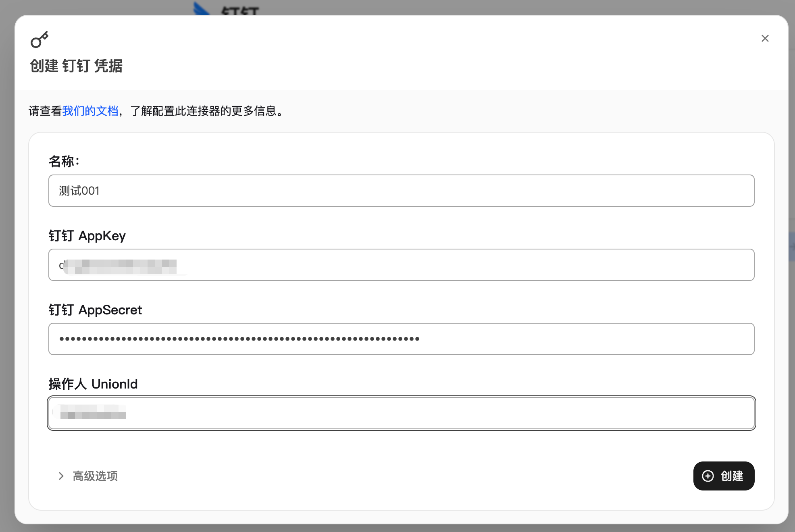The width and height of the screenshot is (795, 532).
Task: Click the 操作人 UnionId input field
Action: [x=401, y=413]
